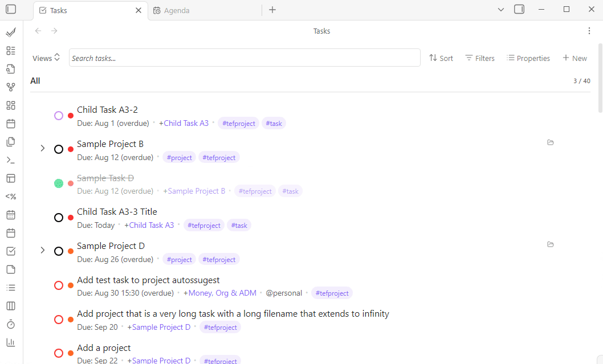Click the command palette terminal icon
The height and width of the screenshot is (364, 603).
coord(11,160)
